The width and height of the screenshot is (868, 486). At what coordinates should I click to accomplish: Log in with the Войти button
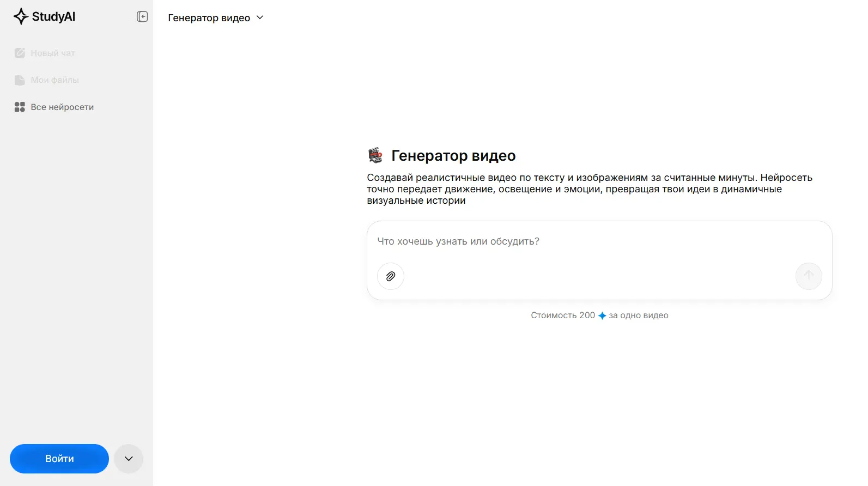(59, 459)
